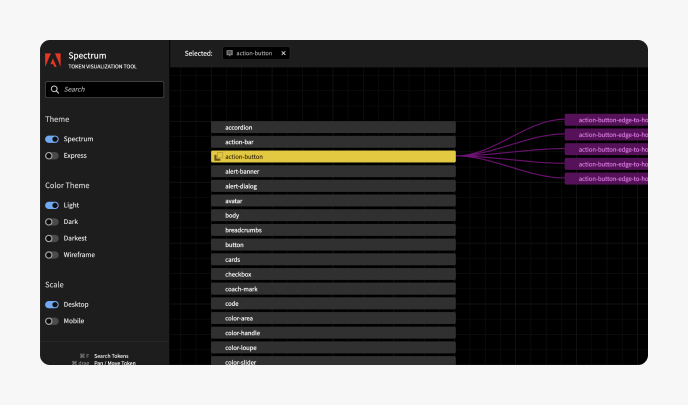Select the code component row
The height and width of the screenshot is (405, 688).
coord(333,304)
